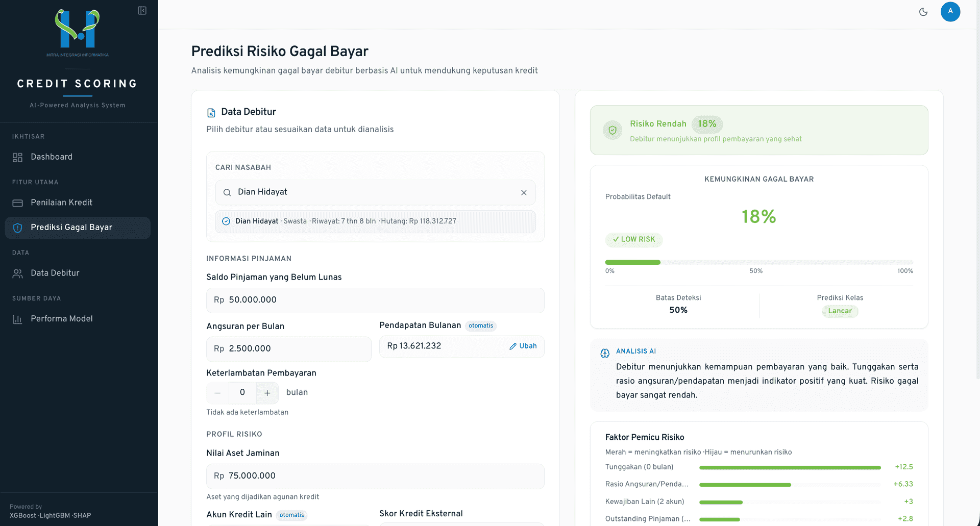The width and height of the screenshot is (980, 526).
Task: Click the Analisis AI brain icon
Action: point(605,353)
